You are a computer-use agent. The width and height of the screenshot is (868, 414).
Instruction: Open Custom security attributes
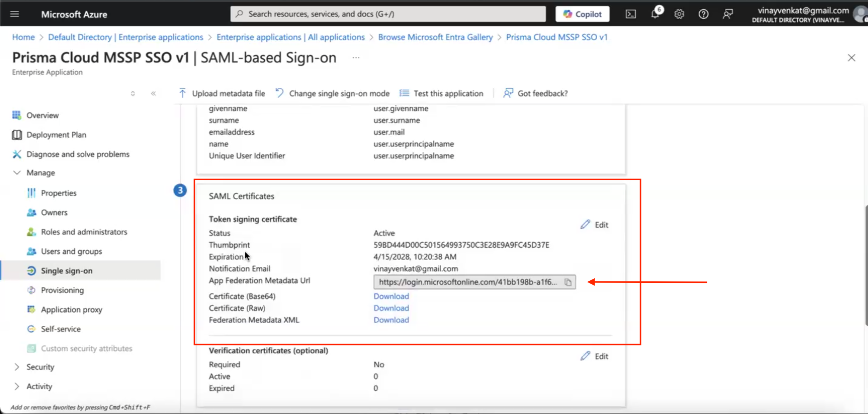pyautogui.click(x=86, y=349)
